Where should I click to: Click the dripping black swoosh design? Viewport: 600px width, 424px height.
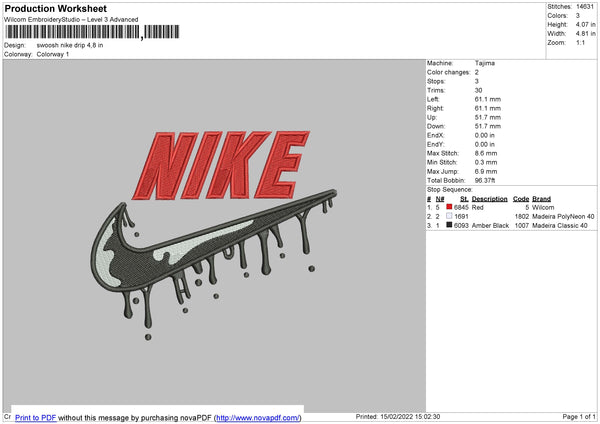pos(214,264)
